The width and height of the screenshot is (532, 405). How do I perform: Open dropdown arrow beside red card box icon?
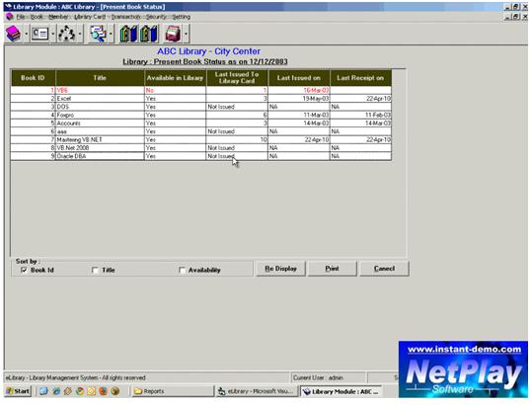[x=186, y=34]
